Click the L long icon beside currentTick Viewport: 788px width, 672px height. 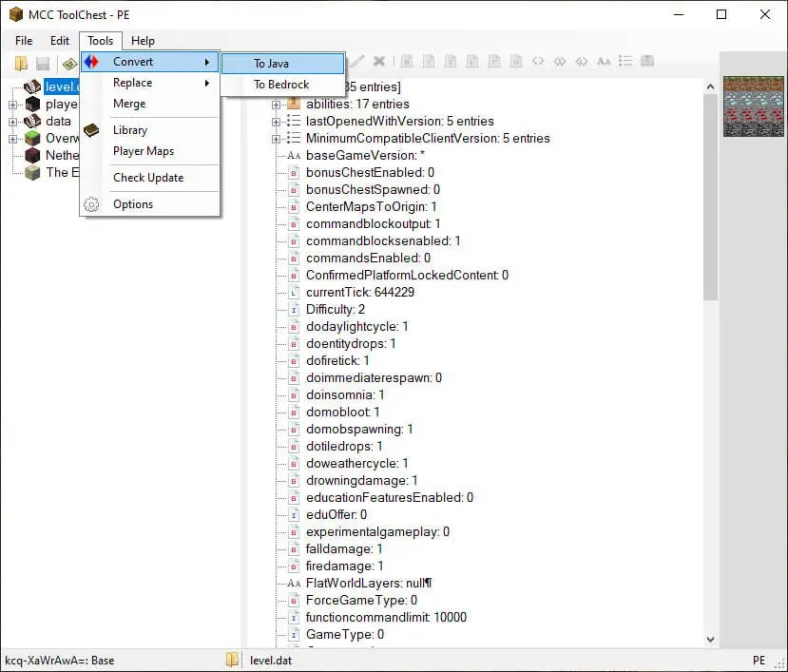294,293
